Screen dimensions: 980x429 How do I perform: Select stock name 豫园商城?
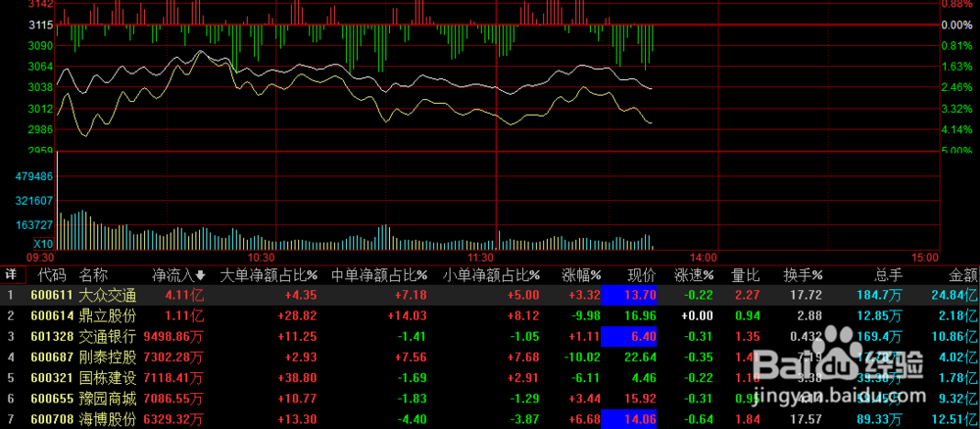pos(108,400)
